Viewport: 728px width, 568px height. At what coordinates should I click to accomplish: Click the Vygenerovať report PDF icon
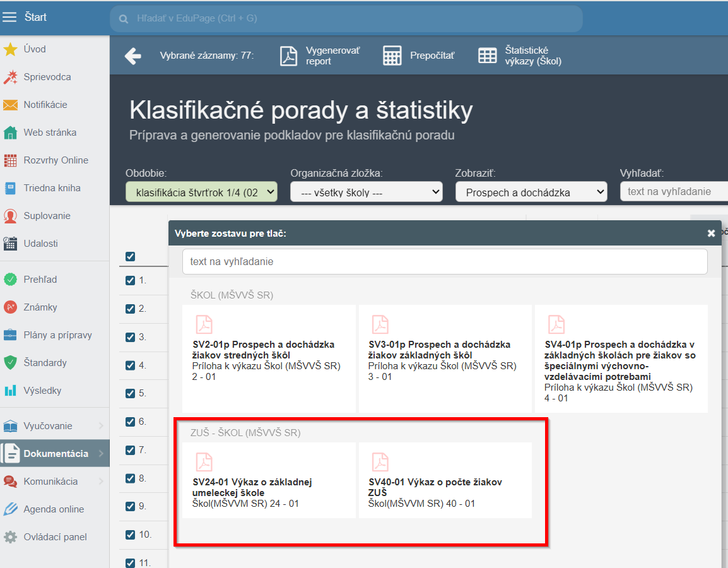click(x=288, y=56)
